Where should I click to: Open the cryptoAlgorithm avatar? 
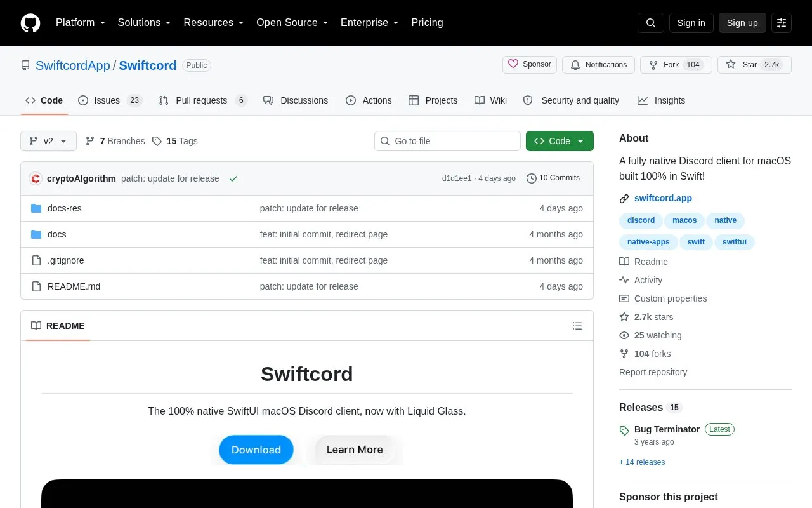[x=36, y=178]
